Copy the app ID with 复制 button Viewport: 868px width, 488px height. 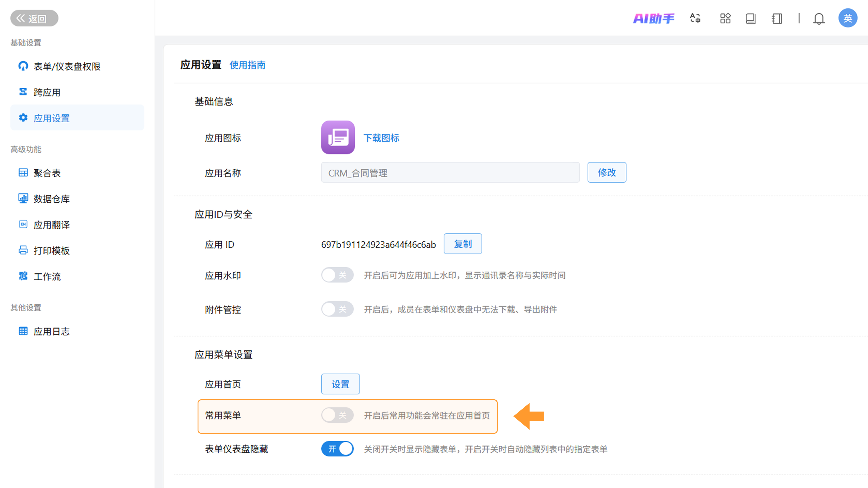coord(463,244)
